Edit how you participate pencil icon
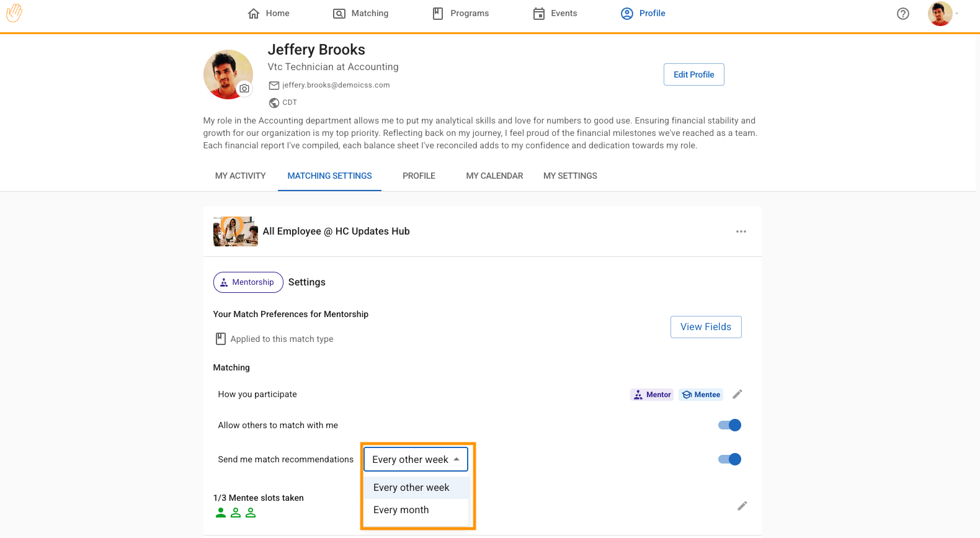The height and width of the screenshot is (538, 980). coord(737,395)
